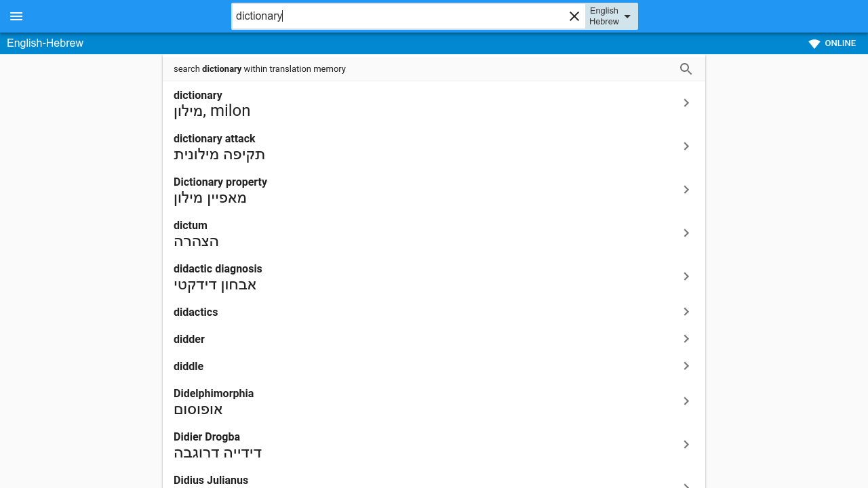The width and height of the screenshot is (868, 488).
Task: Select the didder result
Action: coord(434,339)
